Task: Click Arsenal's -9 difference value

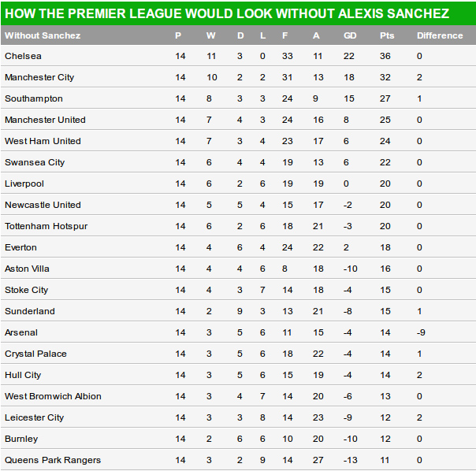Action: pyautogui.click(x=421, y=333)
